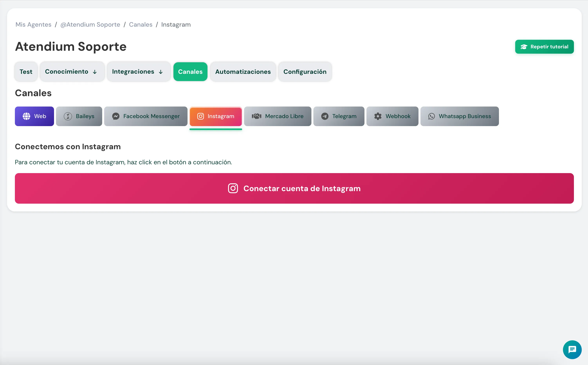Click Conectar cuenta de Instagram button

(x=294, y=188)
